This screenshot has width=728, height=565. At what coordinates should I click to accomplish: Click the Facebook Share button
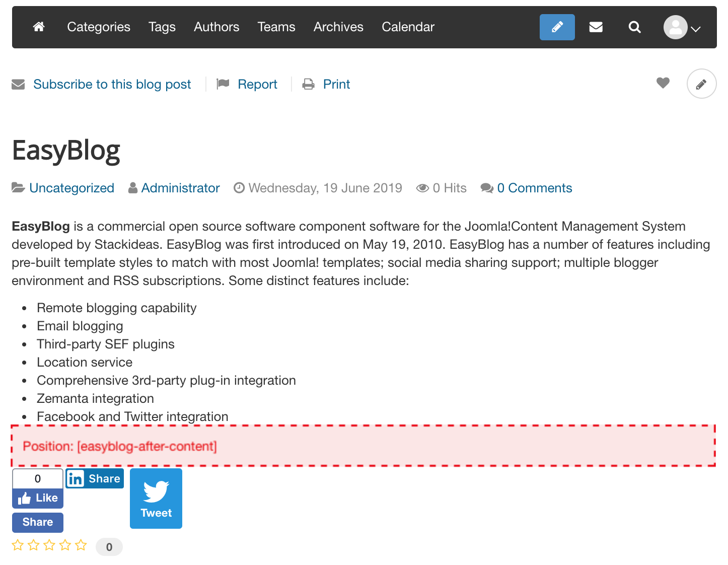[38, 522]
